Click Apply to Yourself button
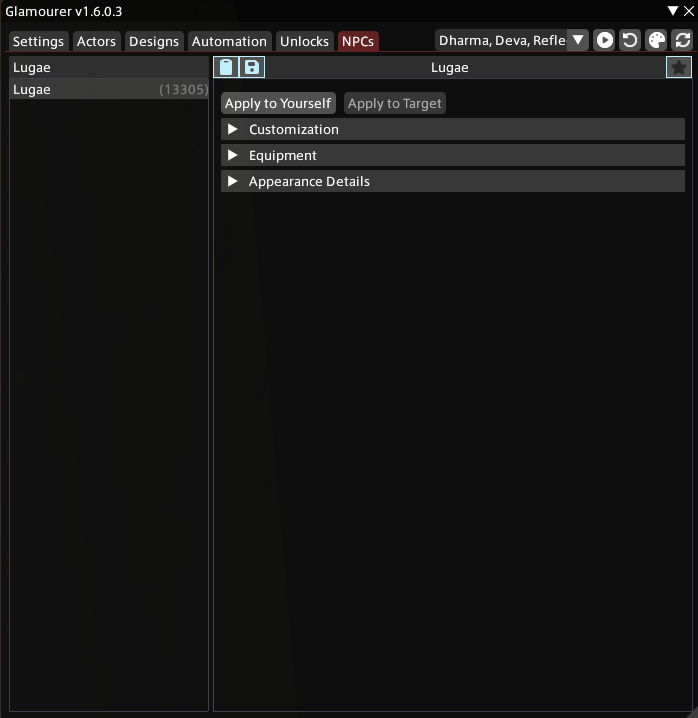 click(x=278, y=103)
